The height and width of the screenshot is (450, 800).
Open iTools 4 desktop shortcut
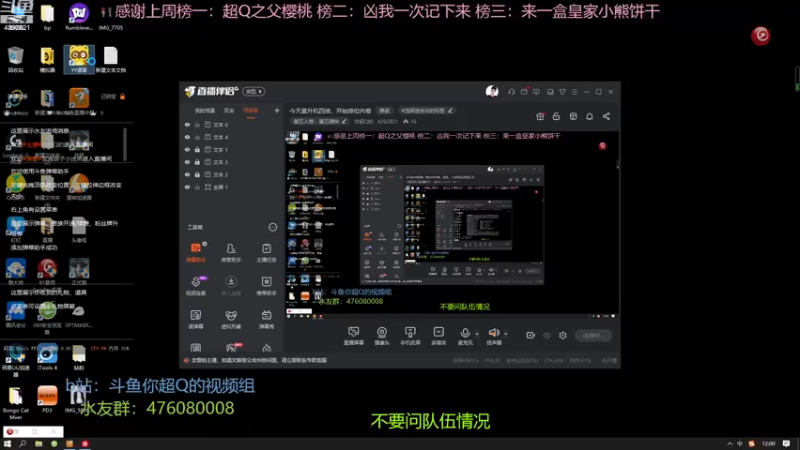(47, 357)
